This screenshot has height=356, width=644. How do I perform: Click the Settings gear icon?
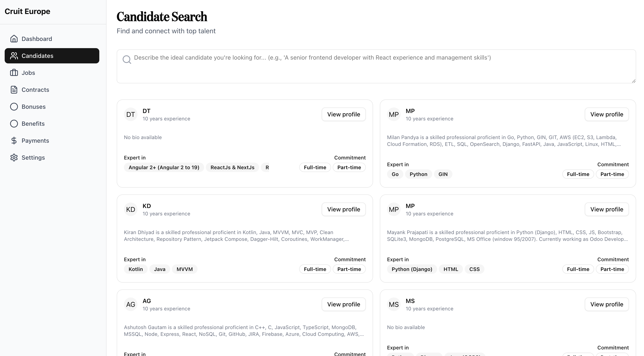tap(14, 158)
